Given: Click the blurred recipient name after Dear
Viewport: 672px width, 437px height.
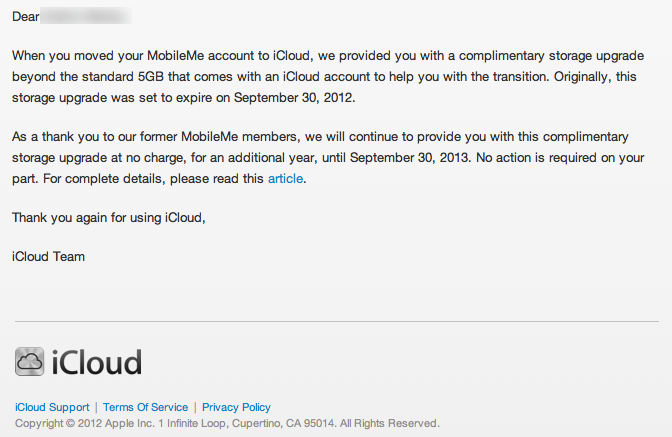Looking at the screenshot, I should (86, 16).
